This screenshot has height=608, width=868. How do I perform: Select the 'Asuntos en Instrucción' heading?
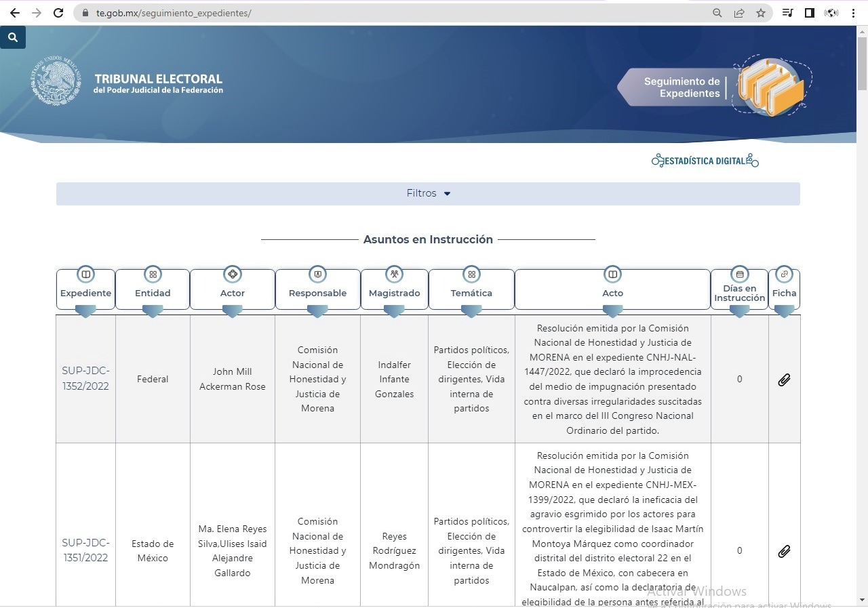[428, 239]
